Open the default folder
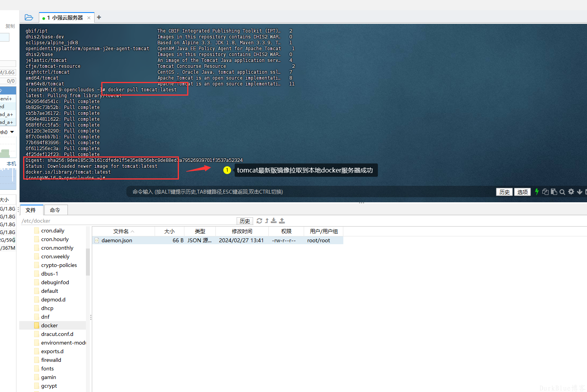 pyautogui.click(x=49, y=291)
